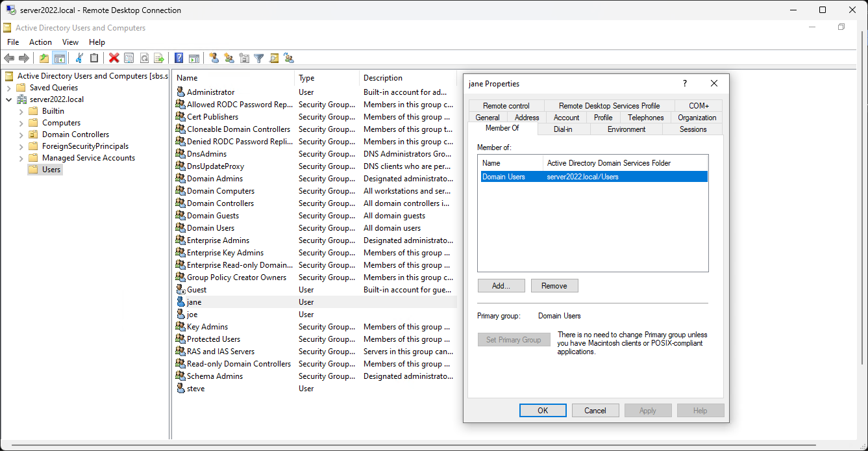Expand the Saved Queries node
The height and width of the screenshot is (451, 868).
(x=9, y=88)
